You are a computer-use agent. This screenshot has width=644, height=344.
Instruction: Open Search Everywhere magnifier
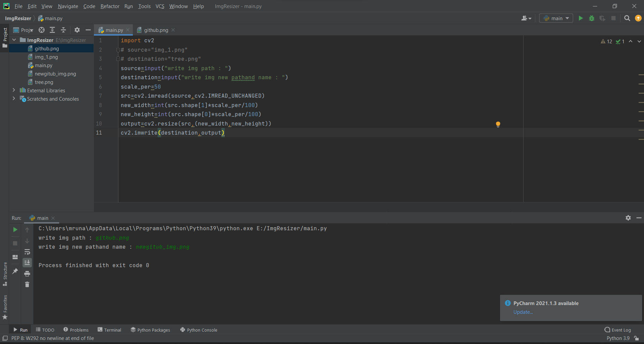tap(627, 18)
